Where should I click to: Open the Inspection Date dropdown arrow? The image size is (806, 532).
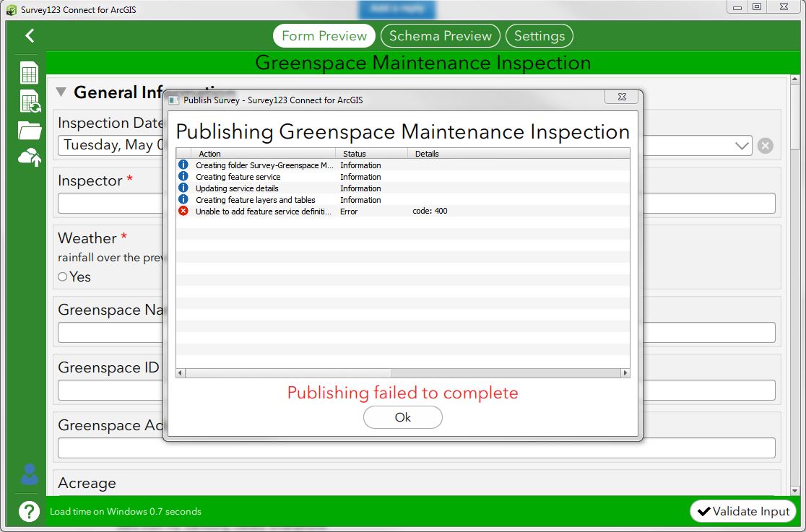click(741, 146)
